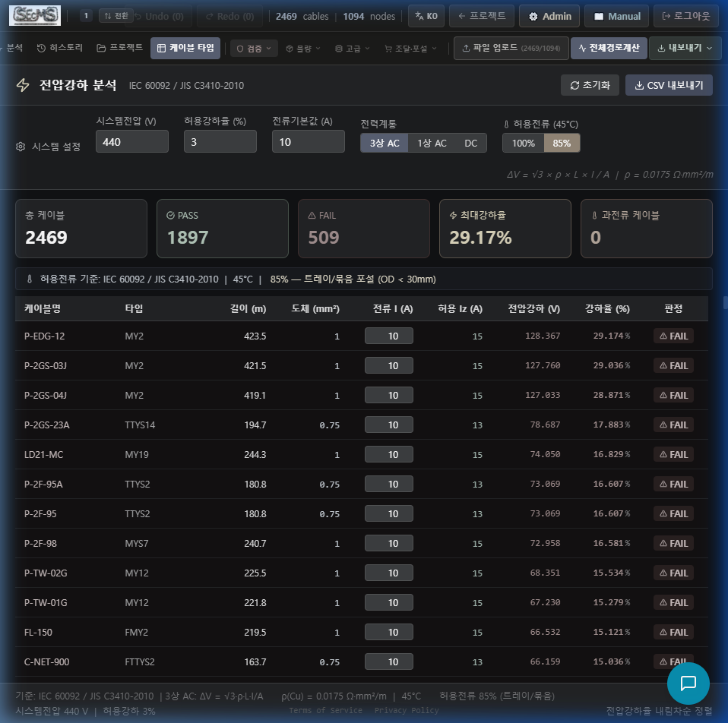
Task: Click FAIL badge in P-2GS-23A row
Action: pos(674,425)
